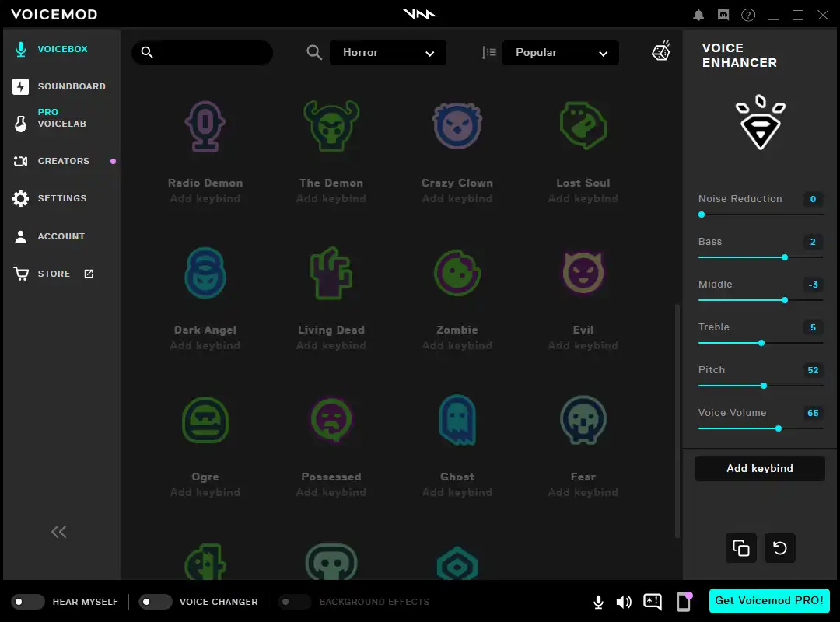Screen dimensions: 840x622
Task: Choose the Living Dead voice icon
Action: click(331, 273)
